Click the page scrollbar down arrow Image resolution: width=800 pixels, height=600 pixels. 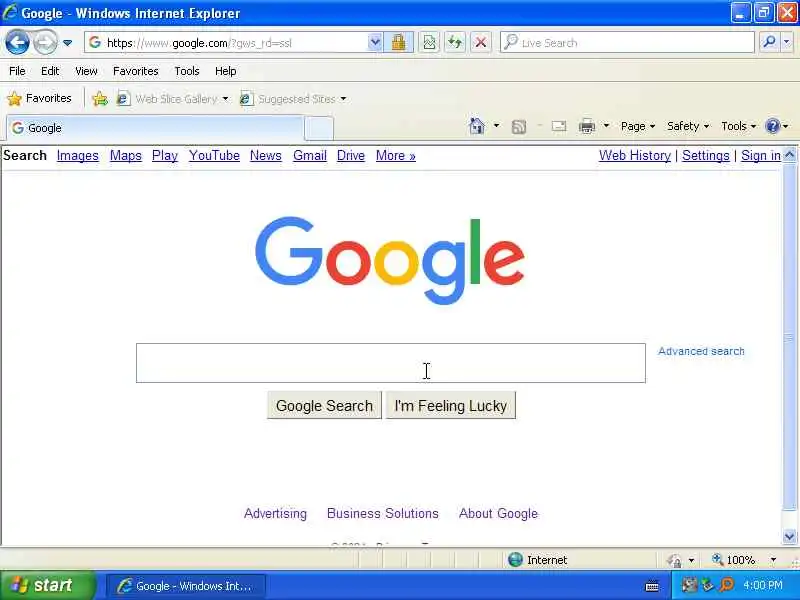[789, 536]
